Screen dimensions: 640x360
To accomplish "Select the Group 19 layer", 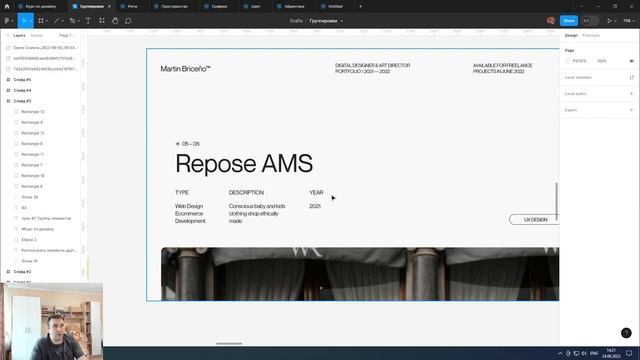I will tap(29, 261).
